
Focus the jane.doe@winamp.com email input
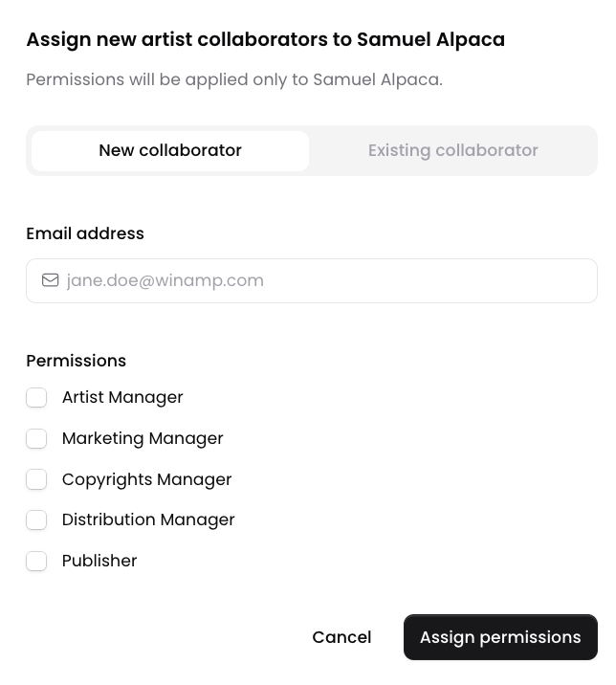click(312, 280)
